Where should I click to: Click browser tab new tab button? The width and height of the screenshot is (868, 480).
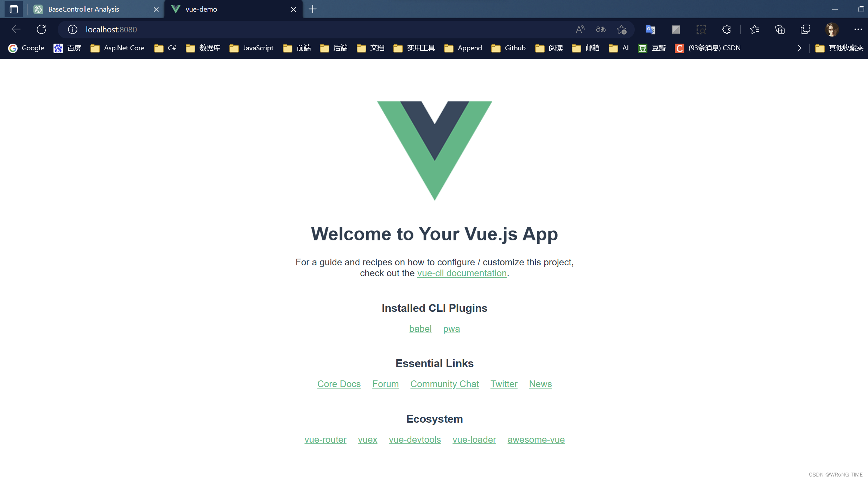tap(312, 9)
